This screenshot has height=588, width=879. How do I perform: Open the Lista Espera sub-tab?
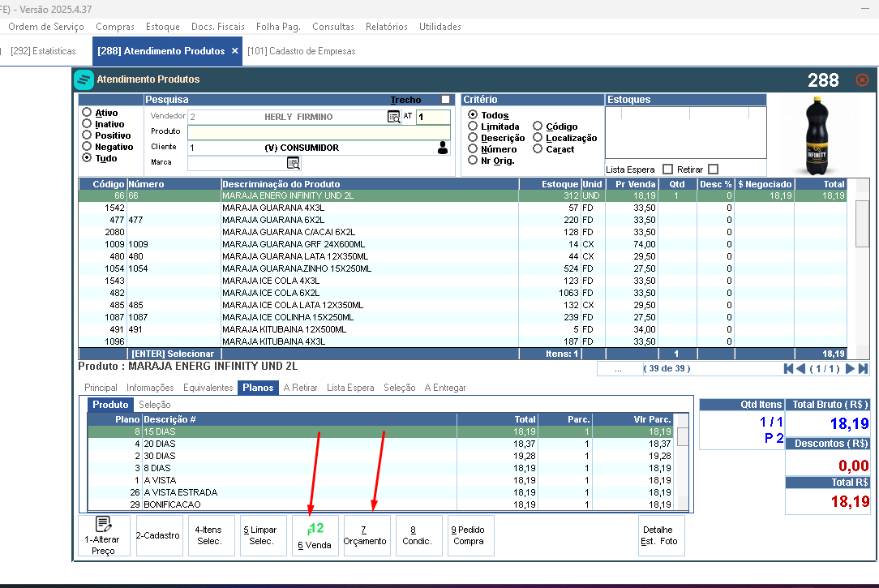coord(350,388)
